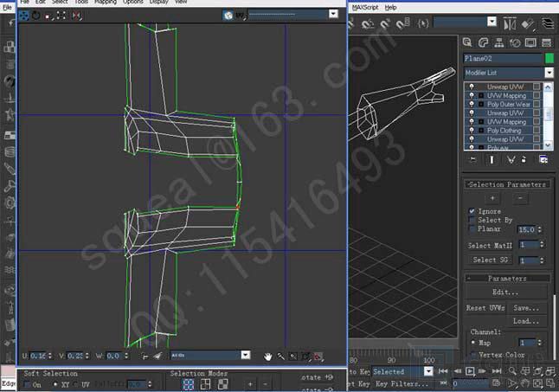Image resolution: width=559 pixels, height=392 pixels.
Task: Click the Mirror tool in Edit UVWs toolbar
Action: point(76,16)
